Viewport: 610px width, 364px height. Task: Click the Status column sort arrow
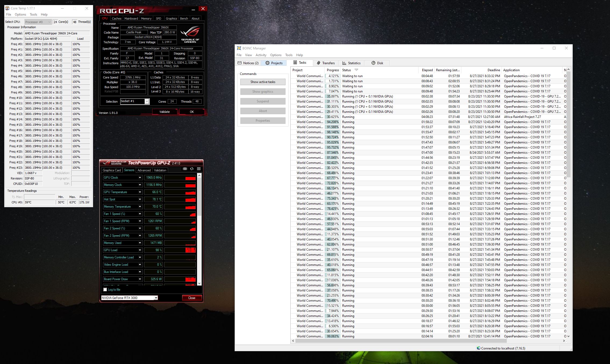pyautogui.click(x=356, y=70)
